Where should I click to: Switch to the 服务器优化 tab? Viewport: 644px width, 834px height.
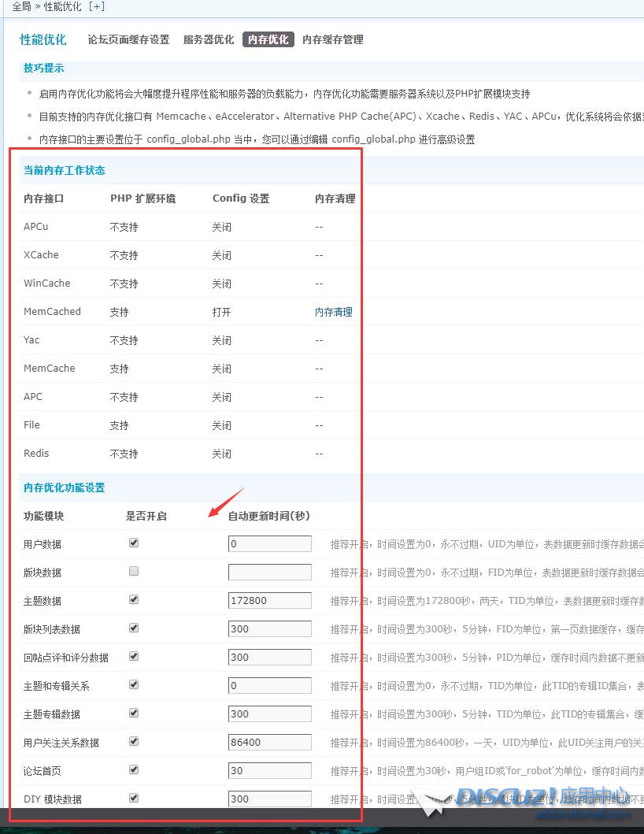coord(209,39)
